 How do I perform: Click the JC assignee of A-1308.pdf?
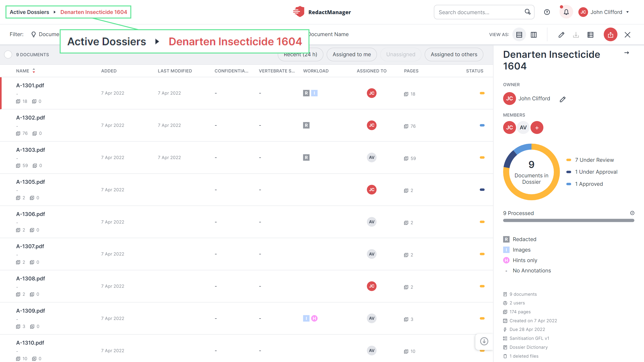[371, 286]
